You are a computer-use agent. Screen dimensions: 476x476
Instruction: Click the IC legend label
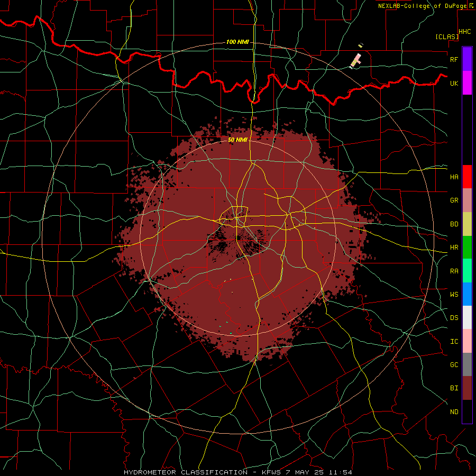[x=454, y=342]
